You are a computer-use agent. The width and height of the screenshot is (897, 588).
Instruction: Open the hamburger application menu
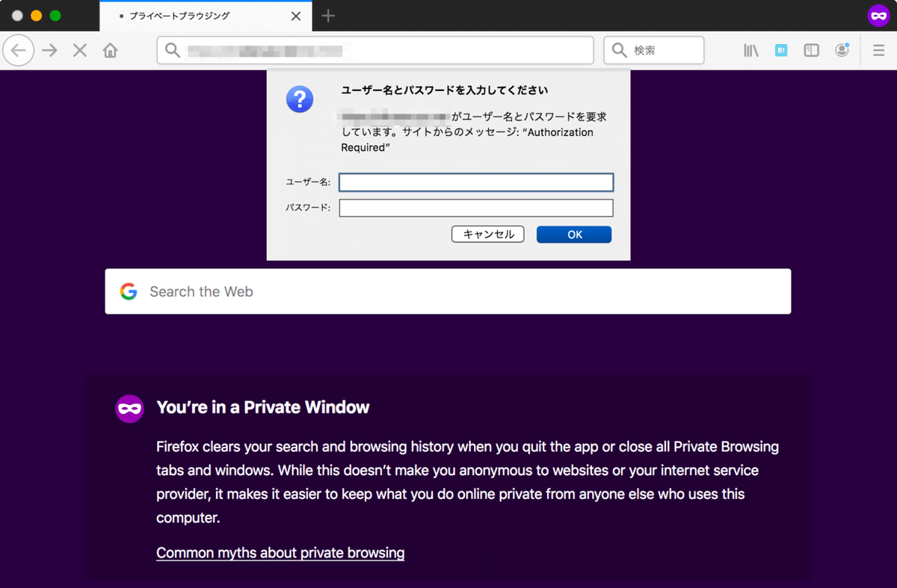878,50
